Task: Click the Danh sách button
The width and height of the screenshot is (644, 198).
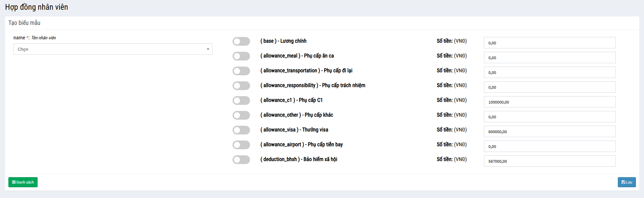Action: (23, 182)
